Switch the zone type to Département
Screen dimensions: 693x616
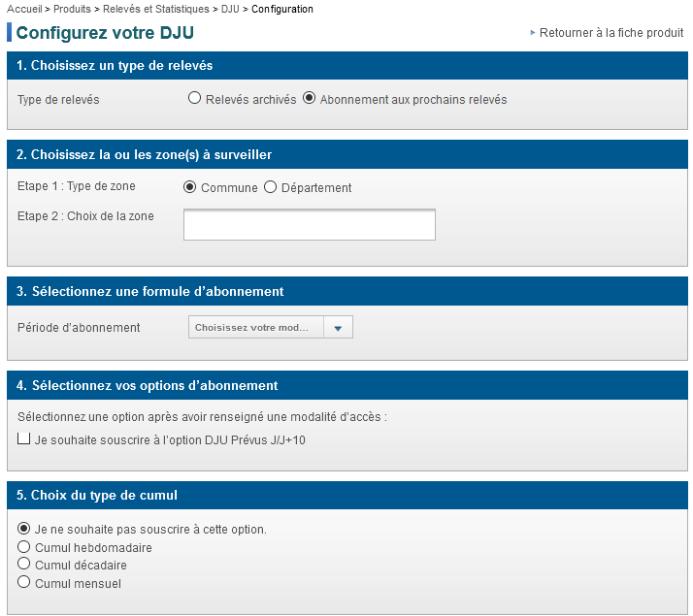pyautogui.click(x=271, y=186)
